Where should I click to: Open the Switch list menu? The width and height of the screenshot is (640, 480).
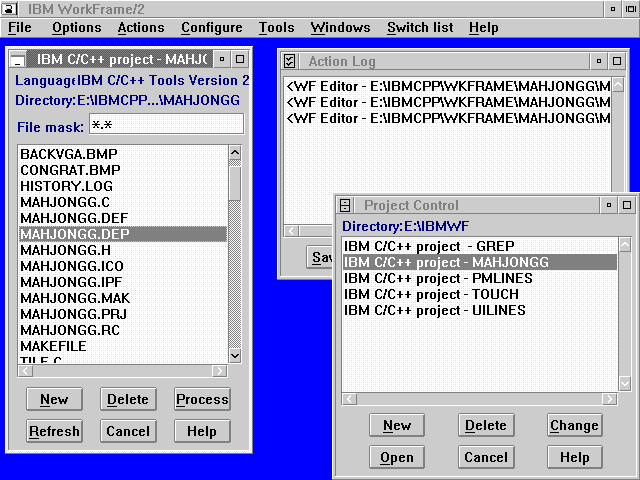(420, 28)
